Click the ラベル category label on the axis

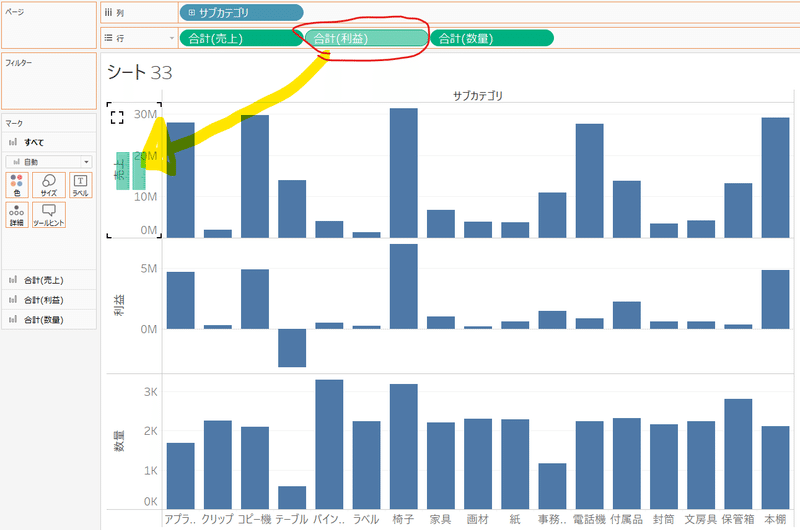[366, 519]
